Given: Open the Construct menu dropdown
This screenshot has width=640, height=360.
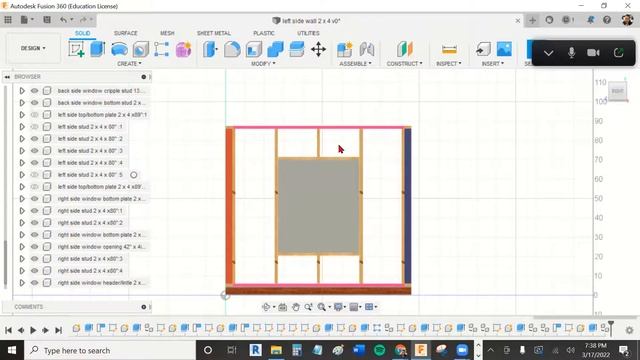Looking at the screenshot, I should [x=404, y=64].
